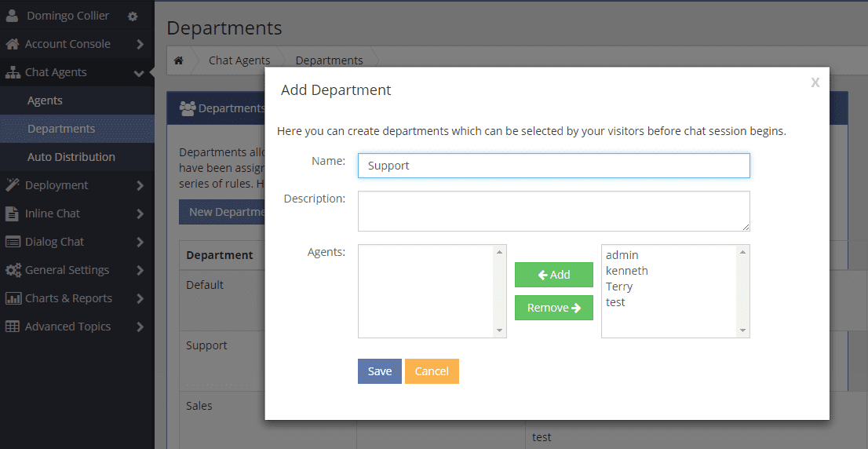Screen dimensions: 868x449
Task: Open the Departments sidebar item
Action: [77, 129]
